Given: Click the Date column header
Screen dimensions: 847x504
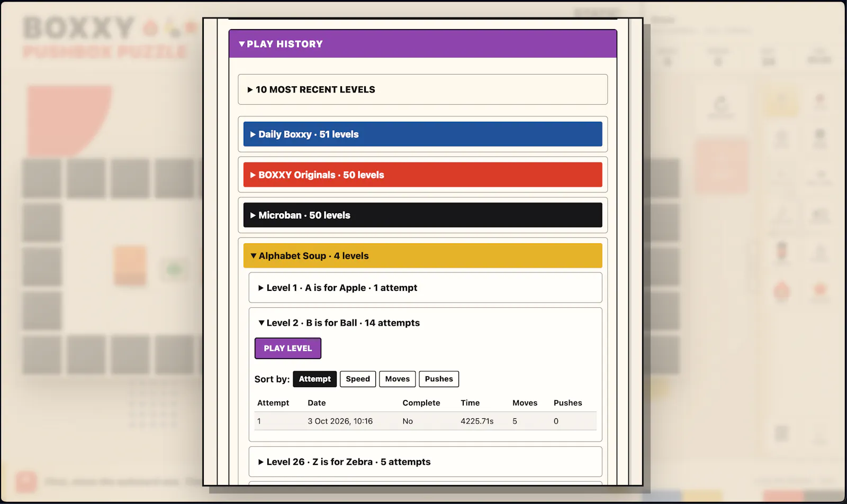Looking at the screenshot, I should pyautogui.click(x=317, y=403).
